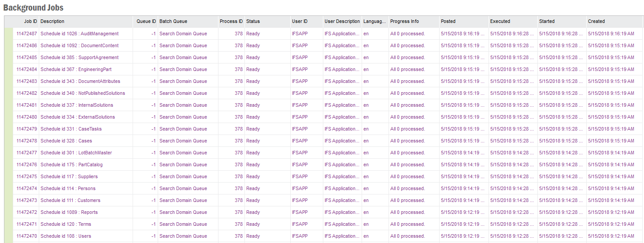
Task: Click the Executed column header
Action: click(x=500, y=21)
